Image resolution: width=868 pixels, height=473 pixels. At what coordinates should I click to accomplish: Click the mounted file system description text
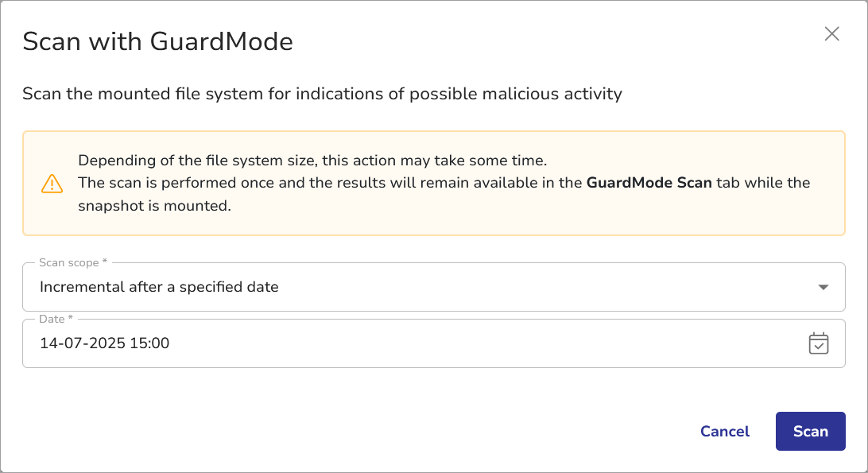point(322,94)
